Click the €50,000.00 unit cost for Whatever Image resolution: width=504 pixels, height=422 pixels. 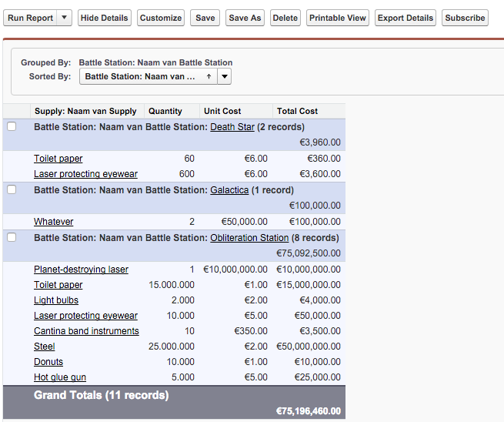(244, 222)
